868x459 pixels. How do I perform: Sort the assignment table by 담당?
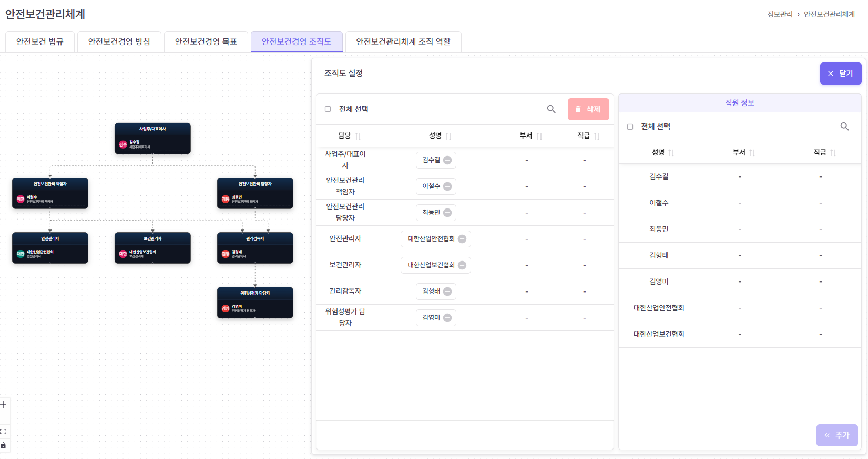358,137
